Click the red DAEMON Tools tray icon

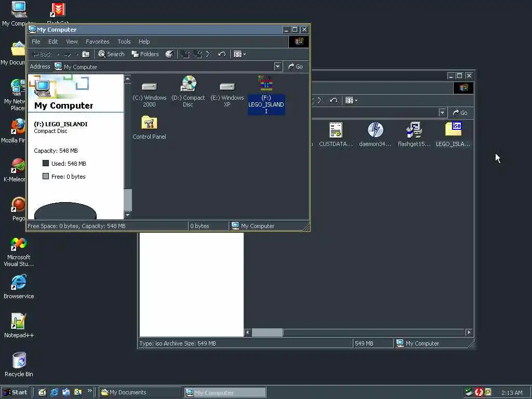pos(478,392)
